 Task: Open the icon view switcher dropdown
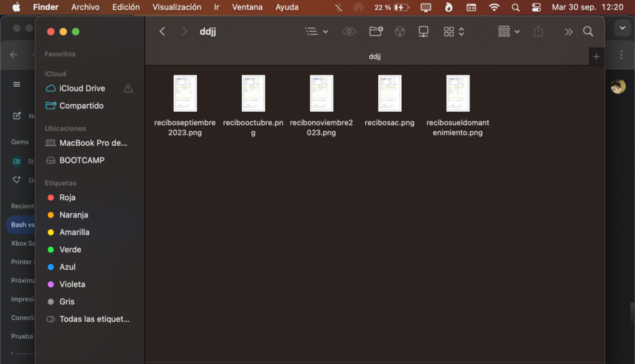[x=454, y=32]
